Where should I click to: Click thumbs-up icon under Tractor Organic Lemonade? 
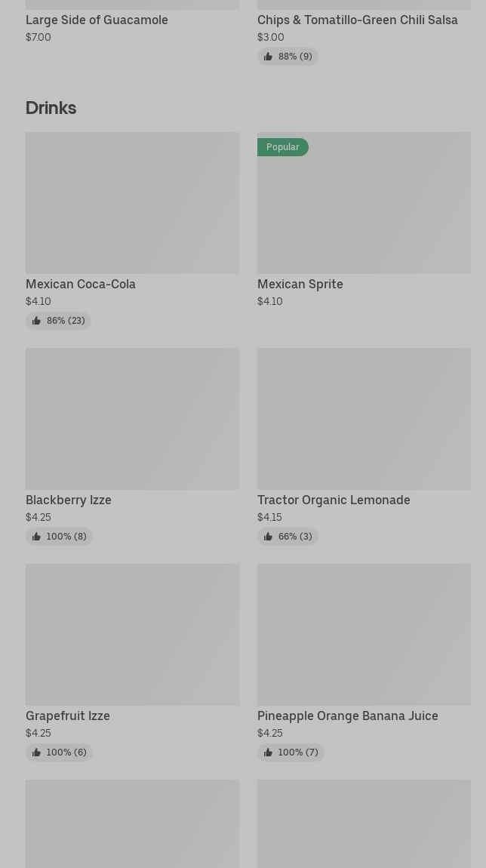point(268,537)
